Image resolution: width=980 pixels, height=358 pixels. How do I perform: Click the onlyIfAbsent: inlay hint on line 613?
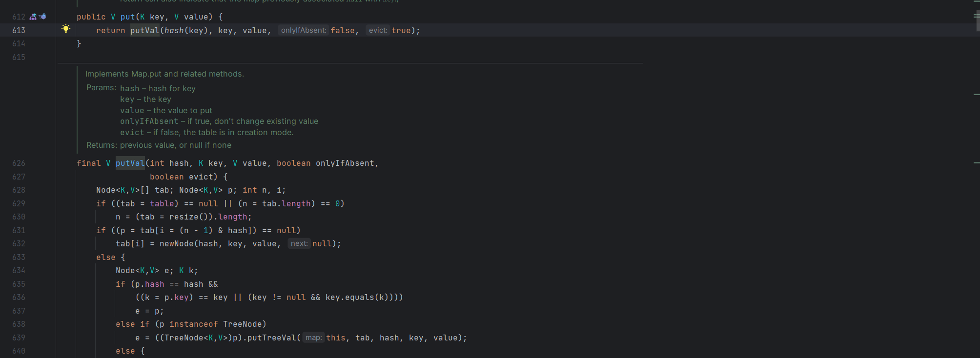[303, 30]
